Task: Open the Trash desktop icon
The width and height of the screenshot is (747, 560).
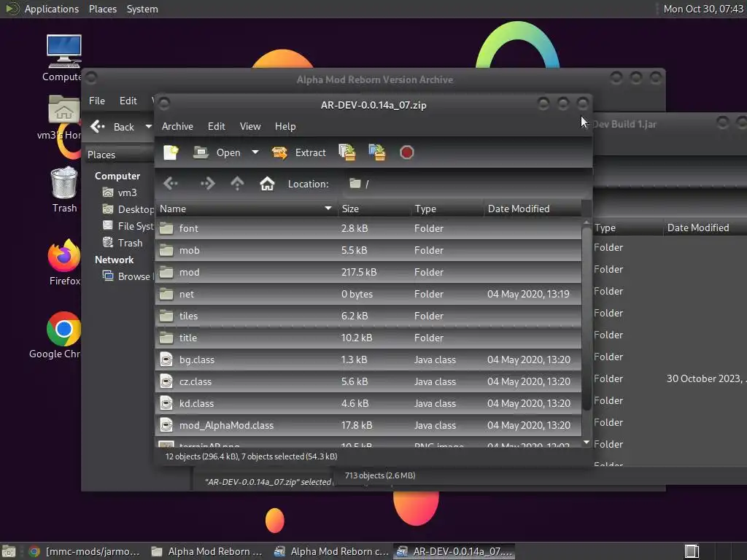Action: pos(64,190)
